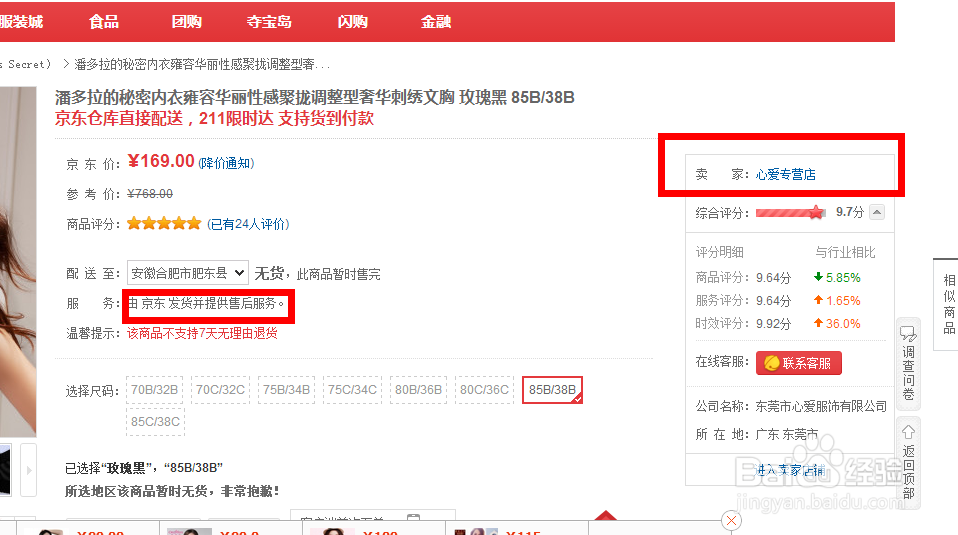Viewport: 958px width, 535px height.
Task: Select size 70C/32C
Action: point(220,390)
